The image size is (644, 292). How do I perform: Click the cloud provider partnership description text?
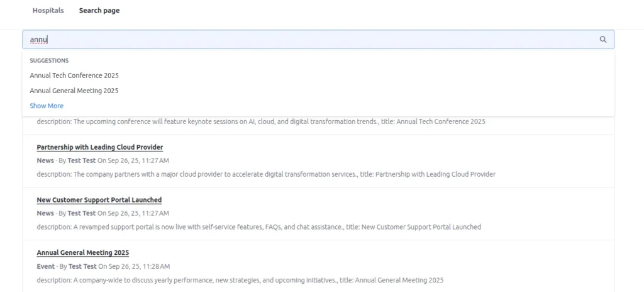[x=265, y=174]
